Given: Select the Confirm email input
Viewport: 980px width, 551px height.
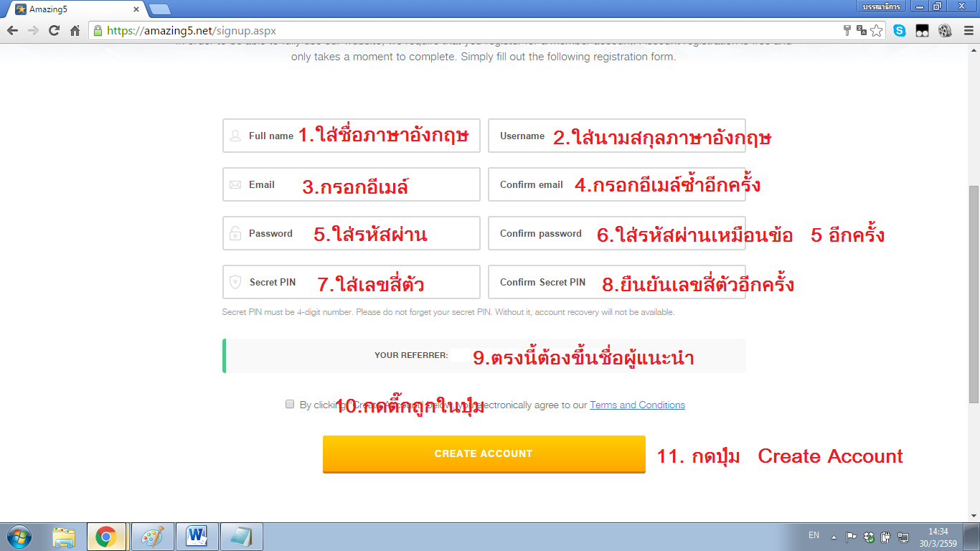Looking at the screenshot, I should coord(617,184).
